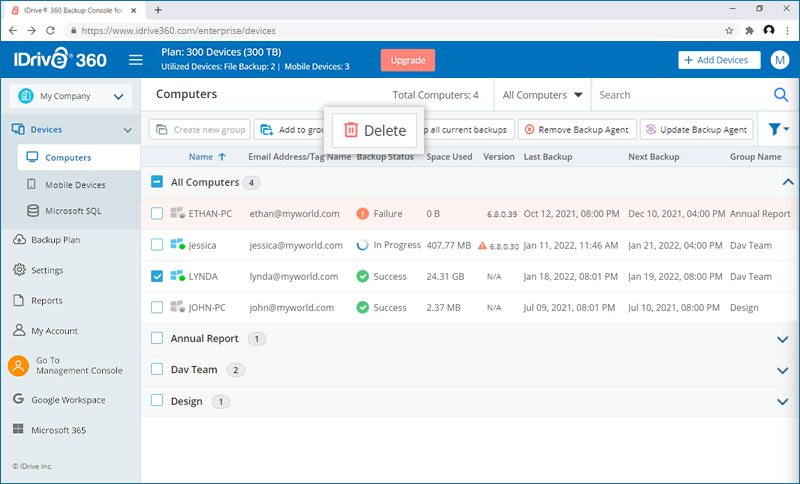Click the search magnifier icon
The width and height of the screenshot is (800, 484).
781,95
